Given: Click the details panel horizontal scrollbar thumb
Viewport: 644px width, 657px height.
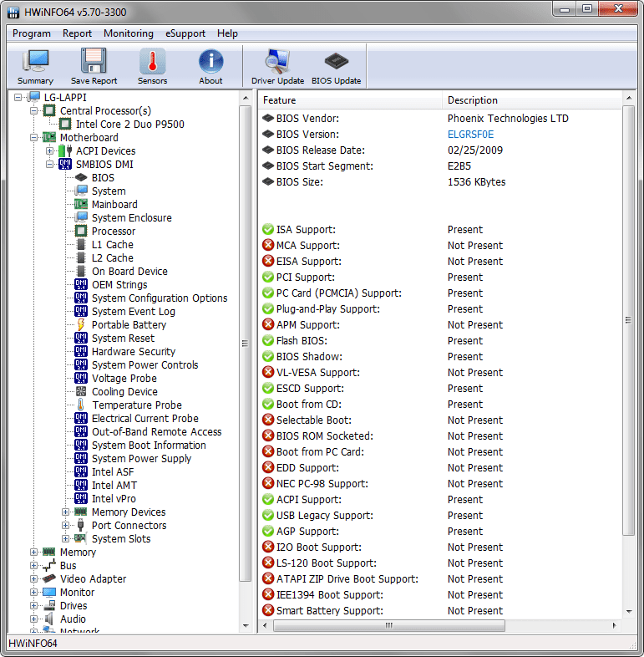Looking at the screenshot, I should coord(389,625).
